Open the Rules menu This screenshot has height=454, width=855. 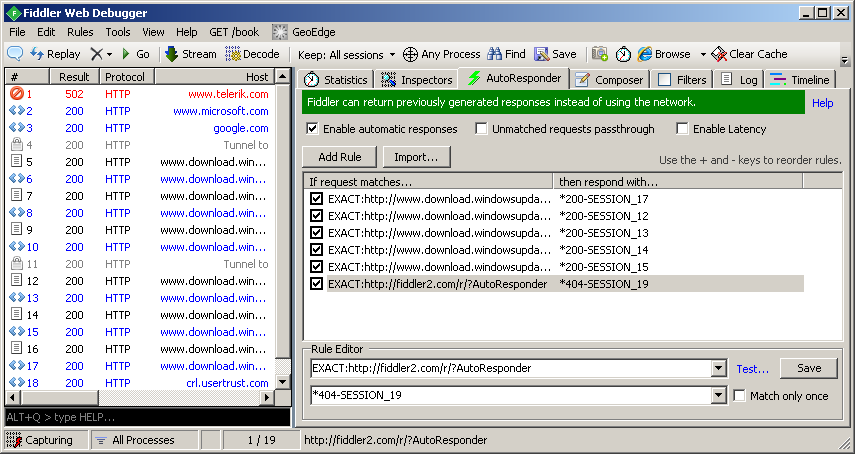click(x=80, y=32)
